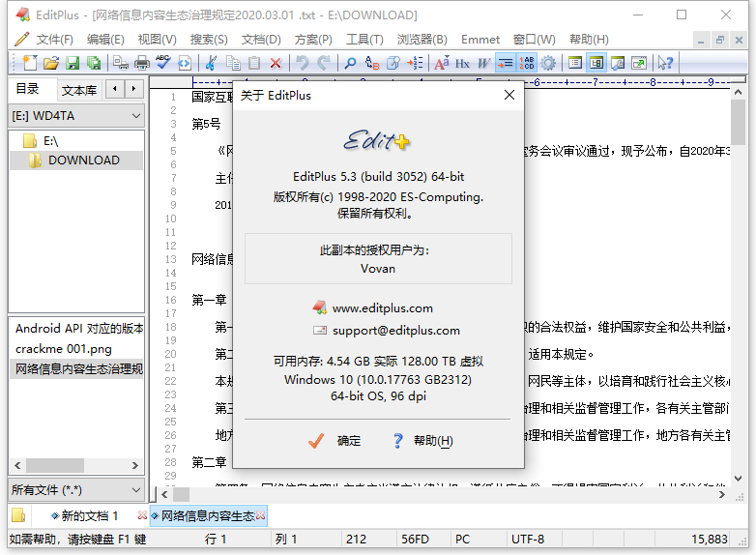
Task: Open the 帮助(H) menu in menu bar
Action: pyautogui.click(x=589, y=40)
